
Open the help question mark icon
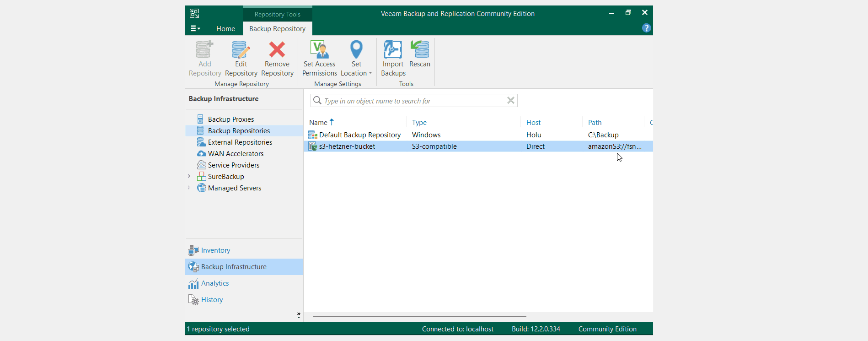tap(646, 28)
